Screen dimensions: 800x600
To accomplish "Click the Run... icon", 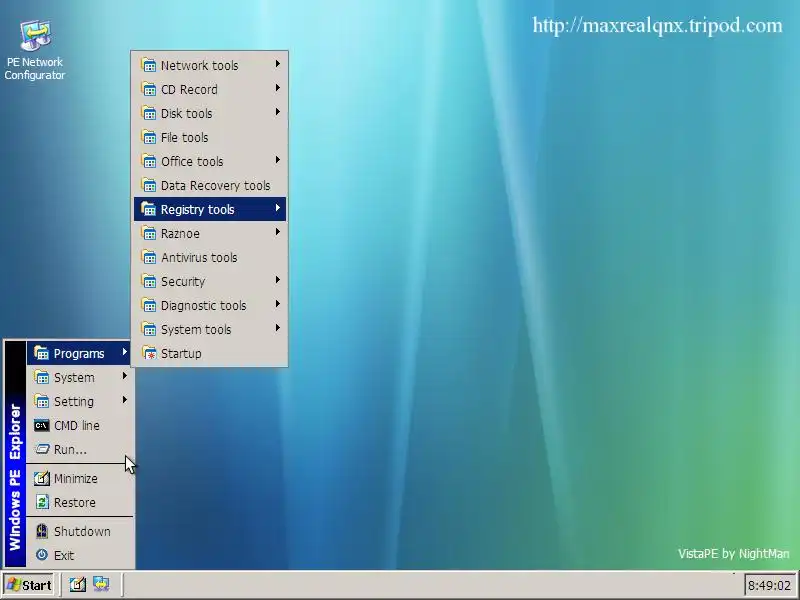I will coord(41,449).
